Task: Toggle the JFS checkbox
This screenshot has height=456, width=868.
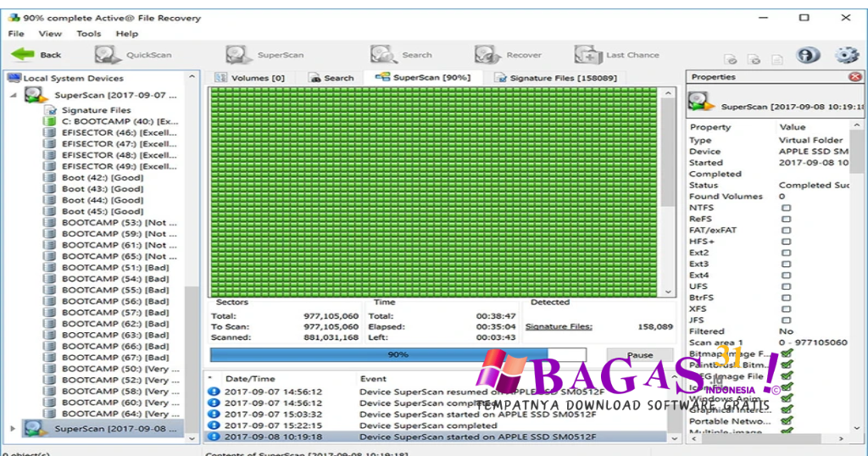Action: tap(786, 320)
